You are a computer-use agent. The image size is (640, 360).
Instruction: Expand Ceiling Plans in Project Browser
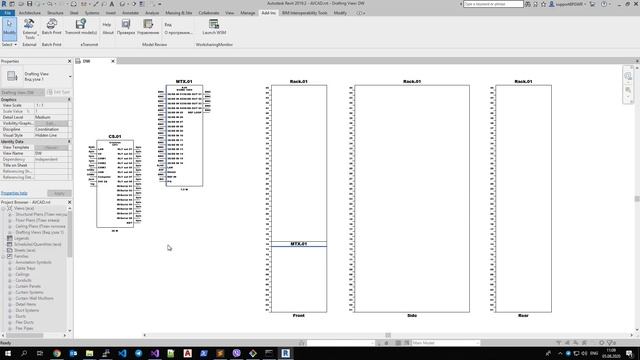coord(10,226)
